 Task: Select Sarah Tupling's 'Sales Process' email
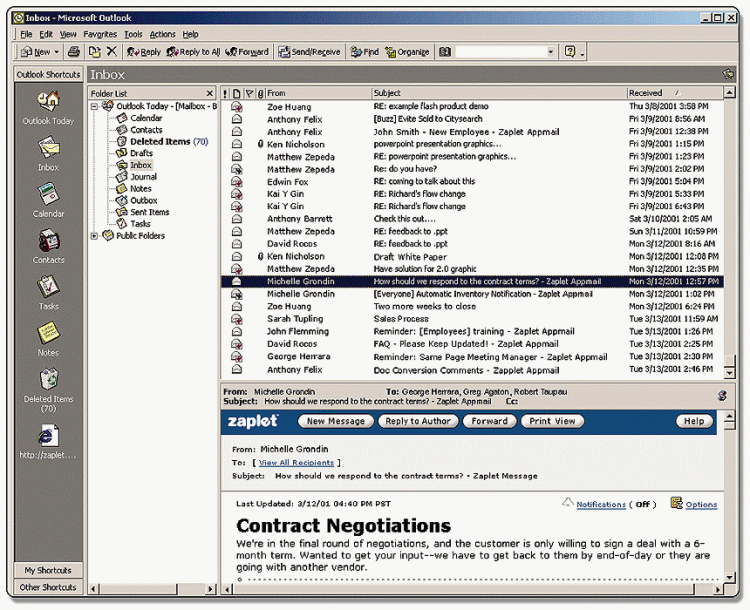(x=472, y=319)
